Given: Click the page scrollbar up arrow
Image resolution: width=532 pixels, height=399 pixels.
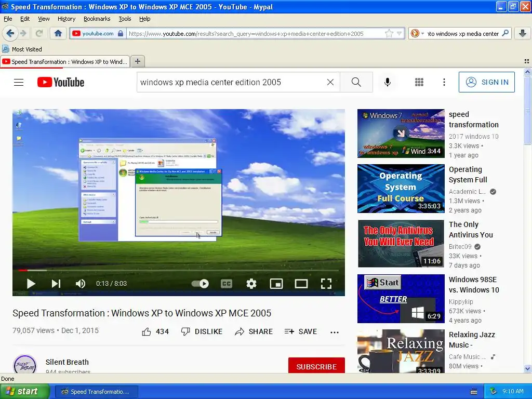Looking at the screenshot, I should pos(527,72).
